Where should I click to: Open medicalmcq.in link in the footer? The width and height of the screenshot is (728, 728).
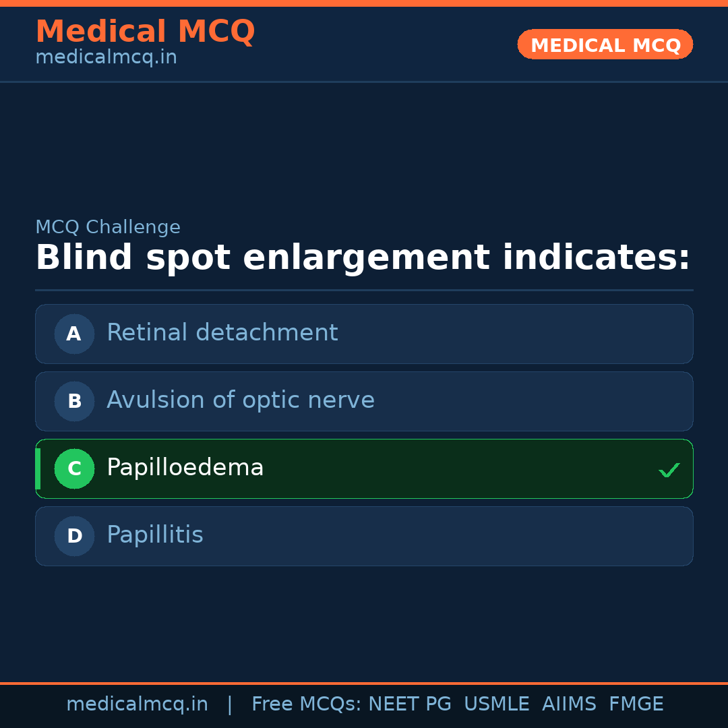point(137,704)
